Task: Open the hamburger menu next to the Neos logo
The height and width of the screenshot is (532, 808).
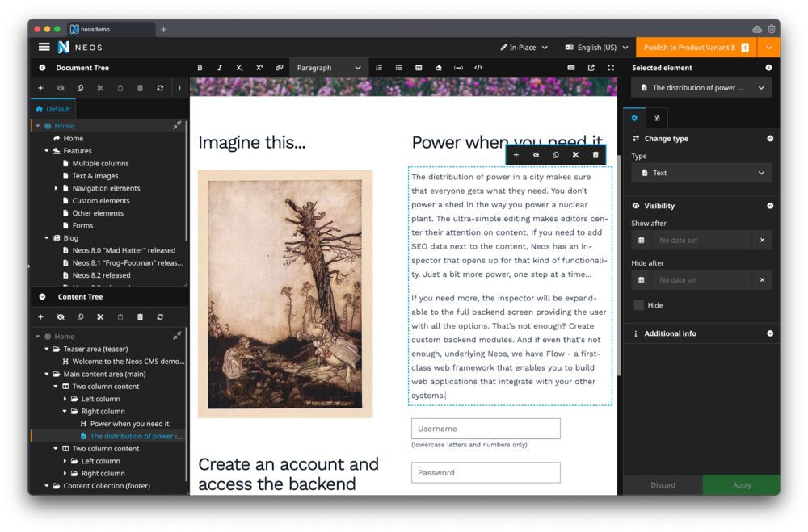Action: tap(44, 47)
